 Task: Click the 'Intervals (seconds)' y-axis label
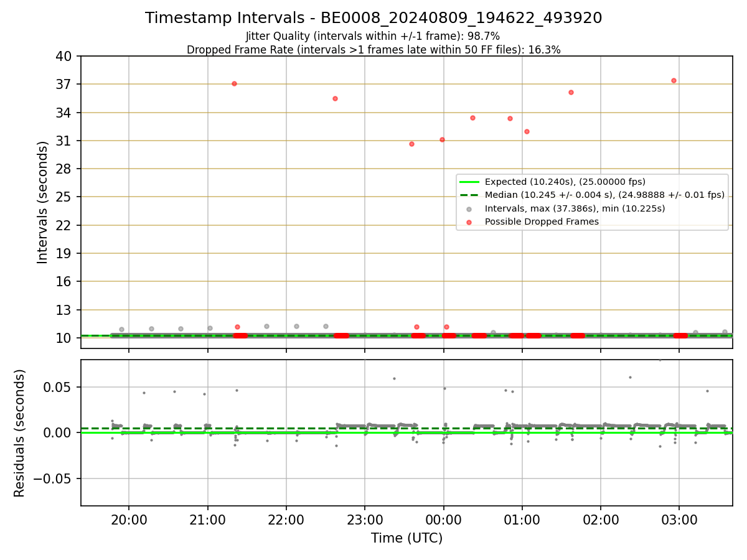43,202
